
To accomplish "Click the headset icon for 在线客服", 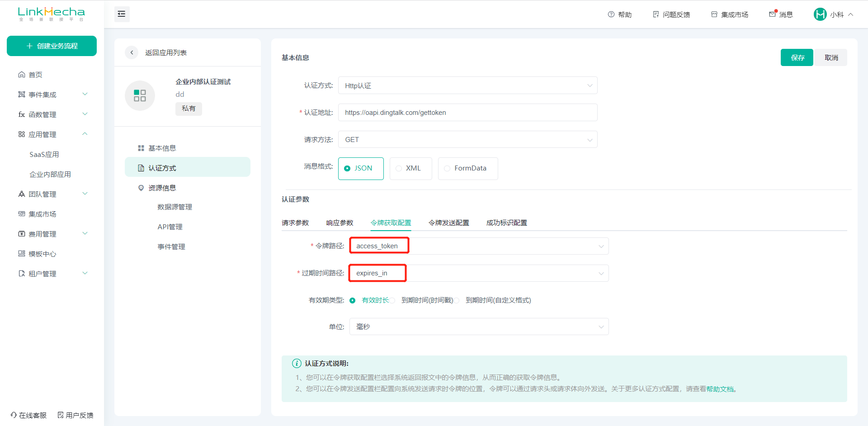I will click(14, 415).
